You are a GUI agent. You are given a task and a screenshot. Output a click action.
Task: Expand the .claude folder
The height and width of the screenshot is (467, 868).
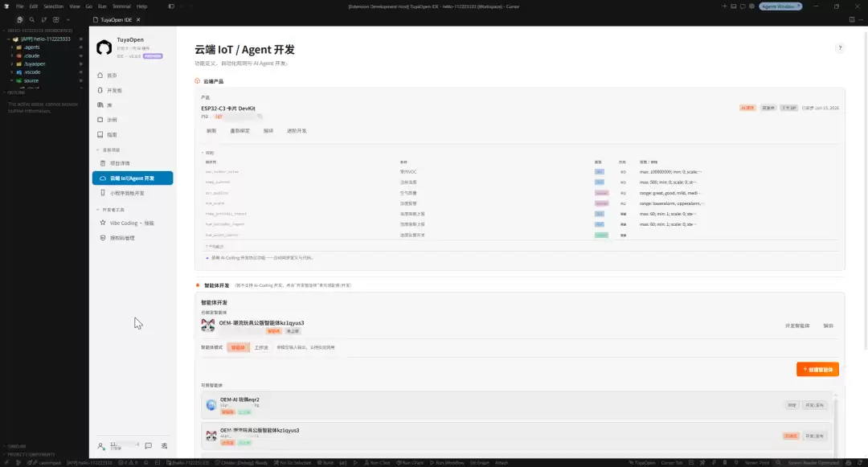[12, 56]
